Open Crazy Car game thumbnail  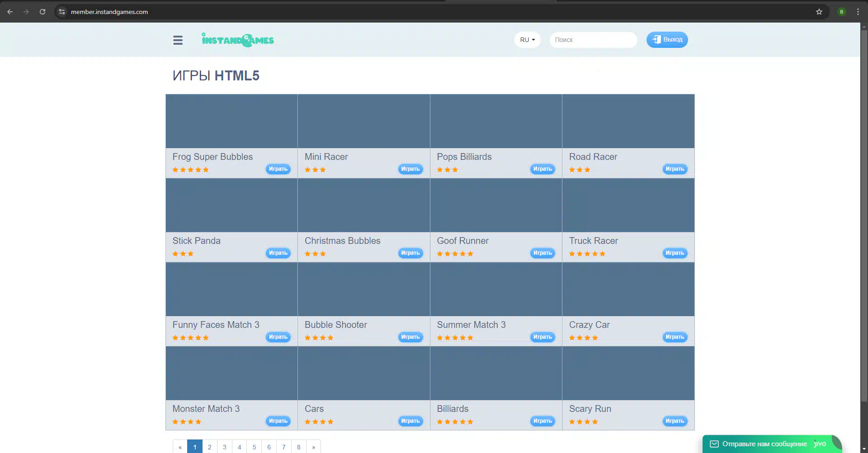coord(628,289)
